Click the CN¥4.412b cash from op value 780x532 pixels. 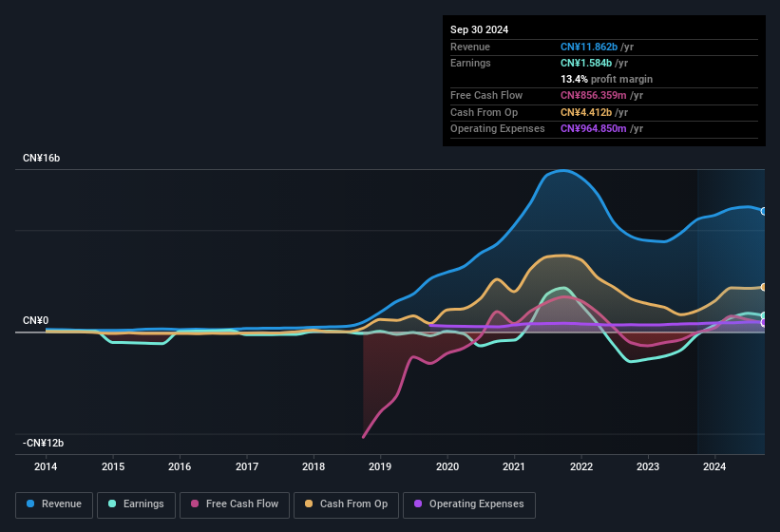[586, 112]
